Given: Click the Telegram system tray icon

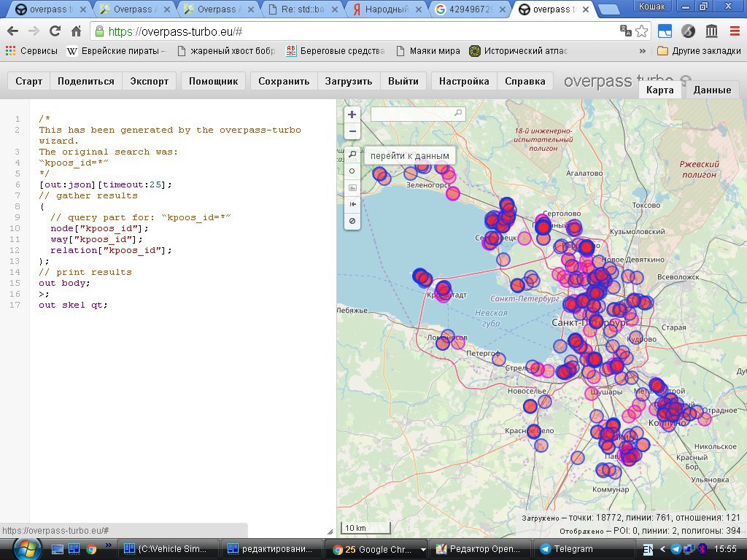Looking at the screenshot, I should coord(675,549).
